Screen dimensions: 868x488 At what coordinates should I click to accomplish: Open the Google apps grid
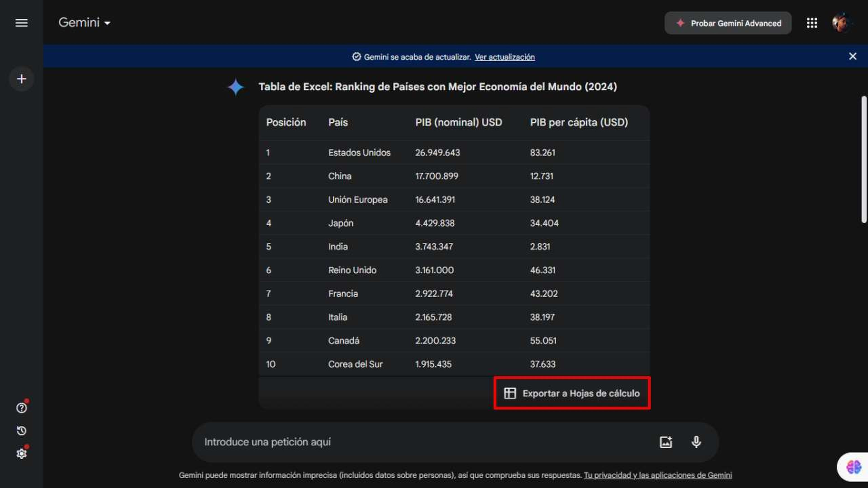[x=812, y=23]
